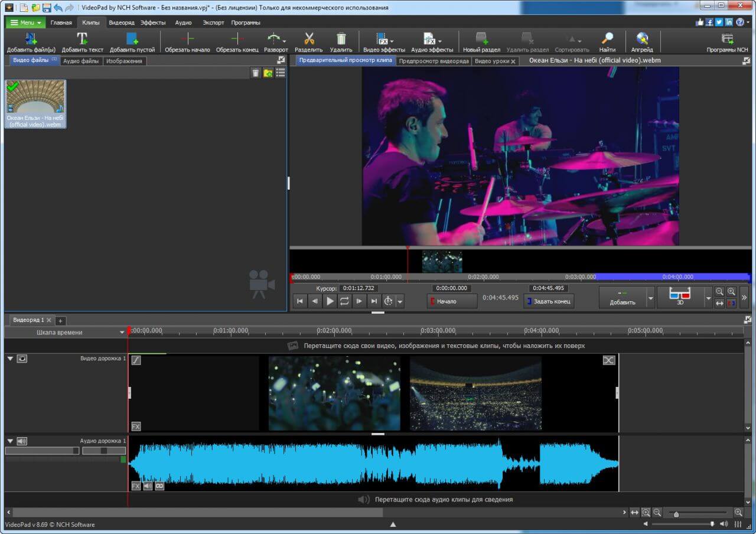Adjust the master volume slider in the status bar
The width and height of the screenshot is (756, 534).
712,524
